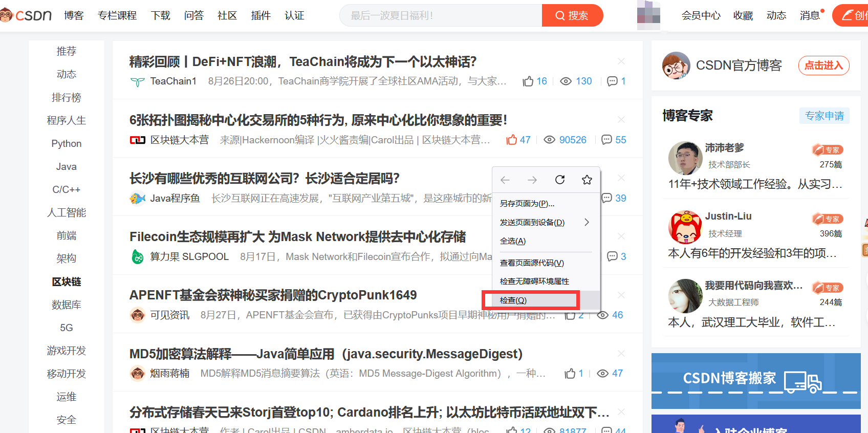The height and width of the screenshot is (433, 868).
Task: Open 消息 notifications in header
Action: click(810, 15)
